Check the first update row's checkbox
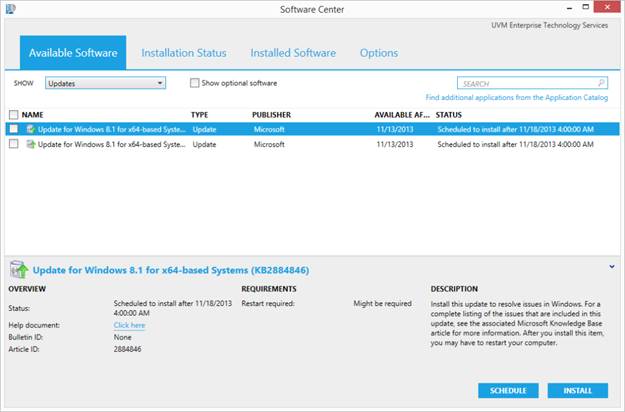Viewport: 625px width, 412px height. [13, 129]
